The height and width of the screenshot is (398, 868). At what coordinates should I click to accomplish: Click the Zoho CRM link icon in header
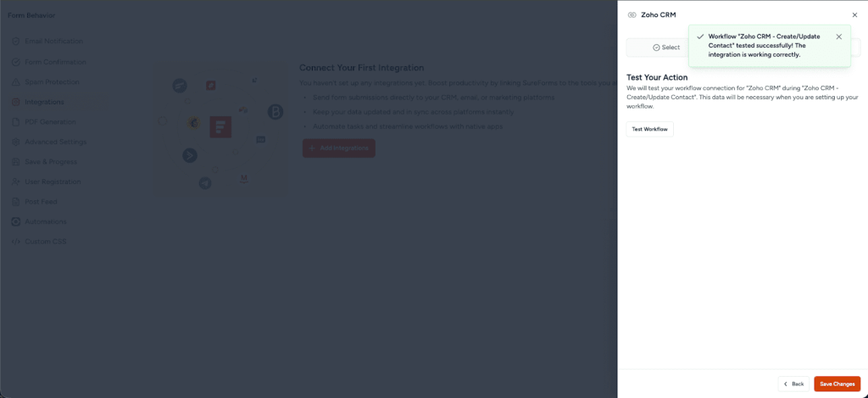pyautogui.click(x=632, y=15)
